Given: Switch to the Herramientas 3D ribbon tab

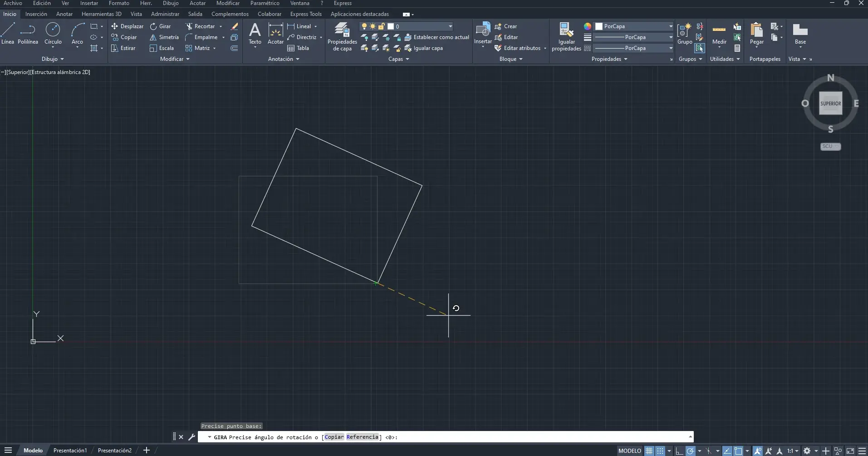Looking at the screenshot, I should tap(101, 14).
